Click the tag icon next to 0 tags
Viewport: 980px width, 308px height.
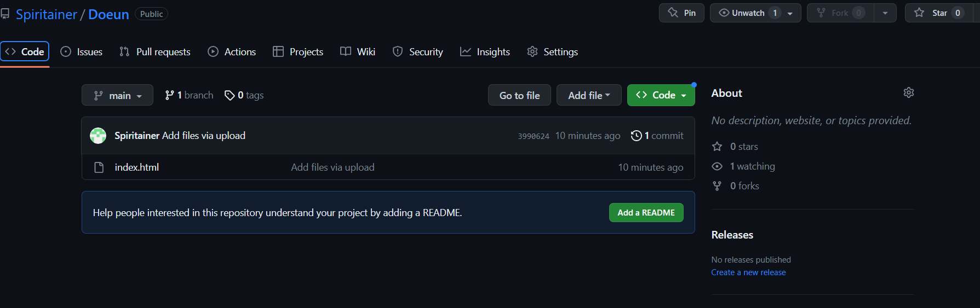point(230,95)
